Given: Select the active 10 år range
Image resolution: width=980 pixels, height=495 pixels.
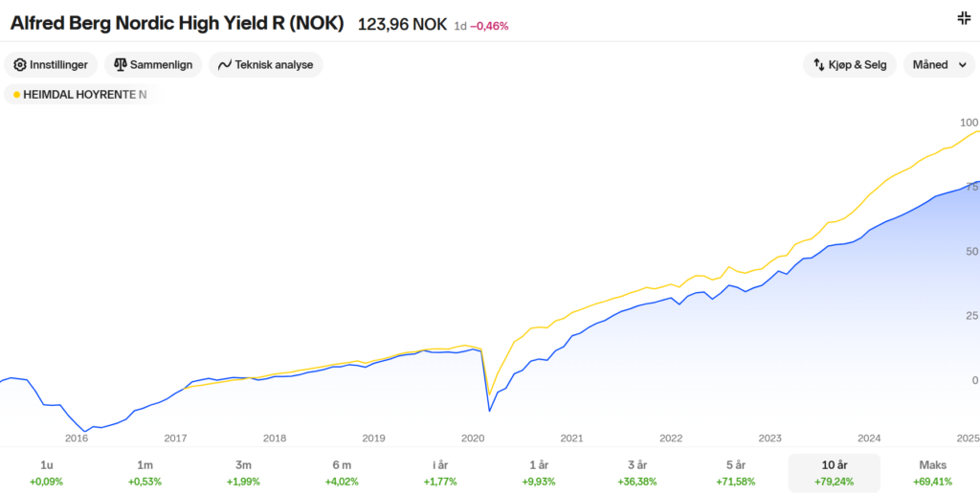Looking at the screenshot, I should coord(835,473).
